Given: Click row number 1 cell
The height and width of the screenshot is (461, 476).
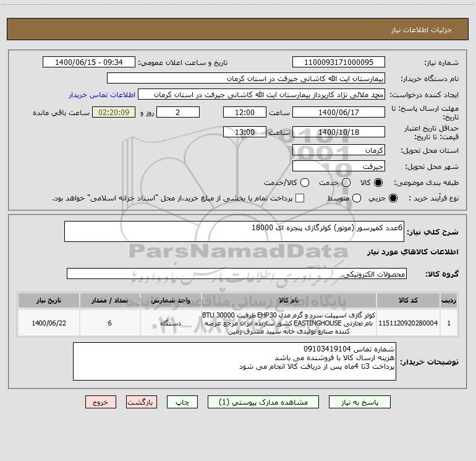Looking at the screenshot, I should pyautogui.click(x=449, y=323).
